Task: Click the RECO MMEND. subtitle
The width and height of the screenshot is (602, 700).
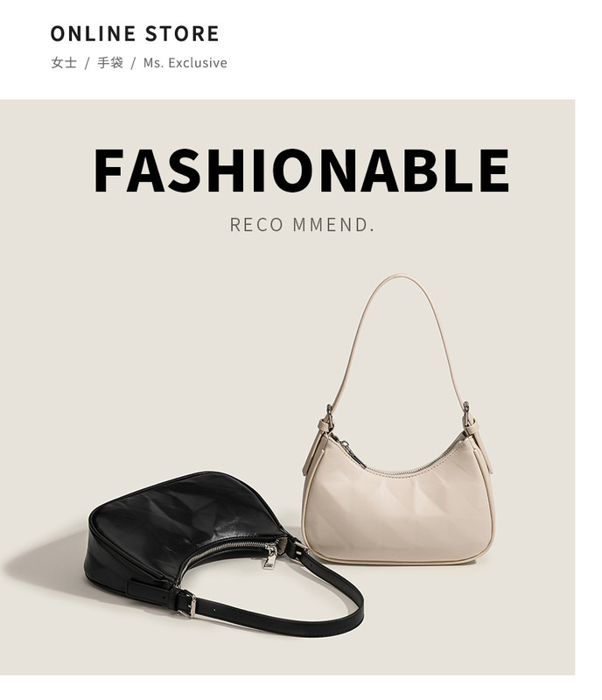Action: point(302,225)
